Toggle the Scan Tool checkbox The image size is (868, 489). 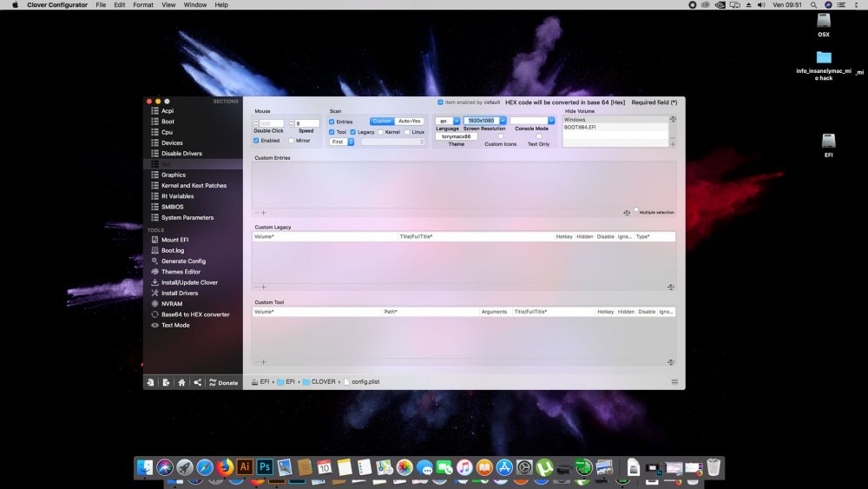[x=332, y=132]
